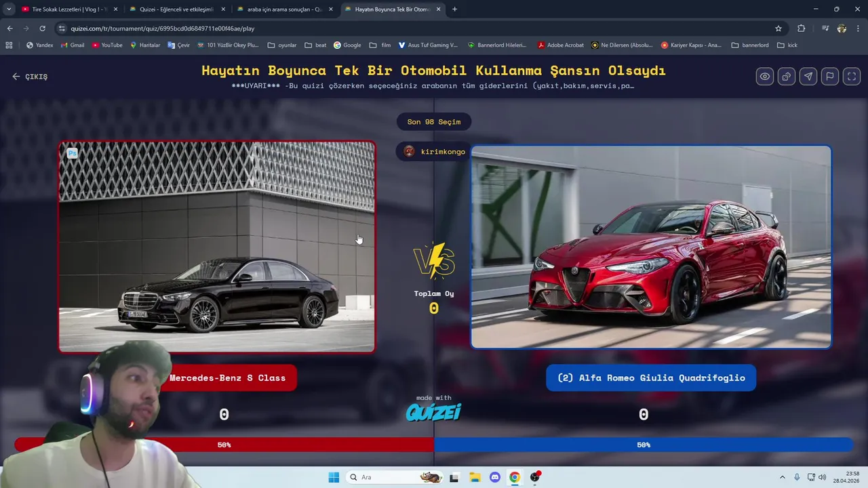The image size is (868, 488).
Task: Click the blue 50% vote bar
Action: coord(644,445)
